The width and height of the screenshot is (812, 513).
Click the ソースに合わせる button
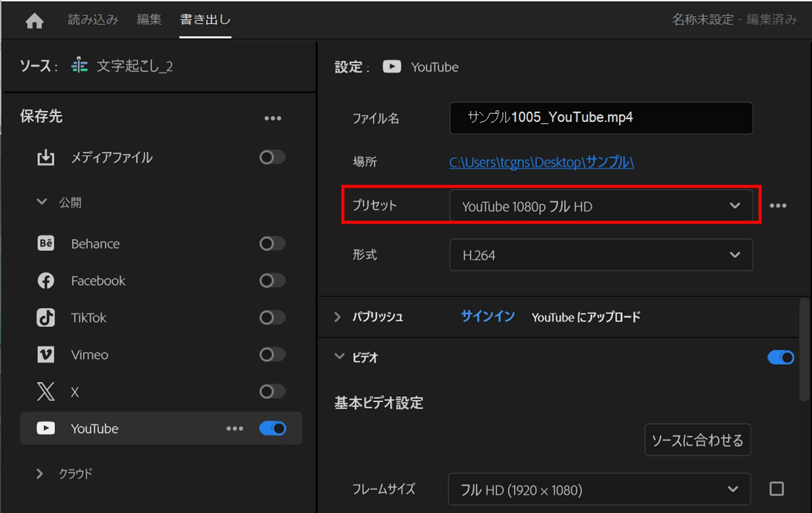point(697,440)
